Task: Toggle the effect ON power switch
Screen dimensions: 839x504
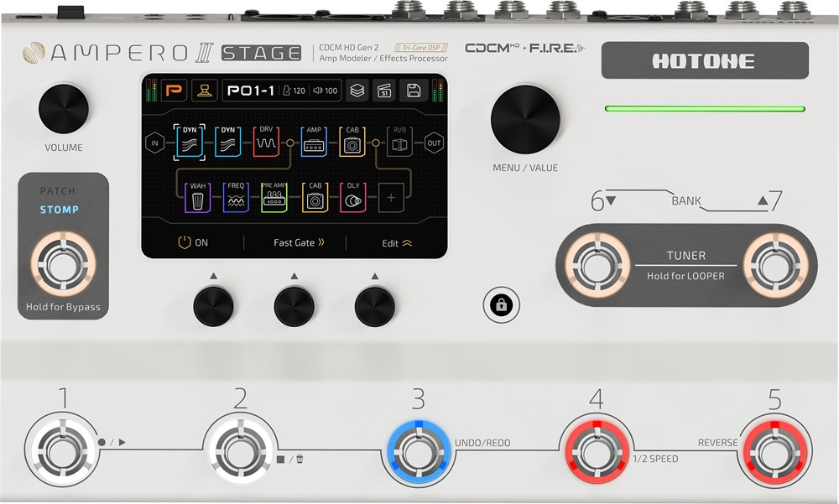Action: pyautogui.click(x=192, y=242)
